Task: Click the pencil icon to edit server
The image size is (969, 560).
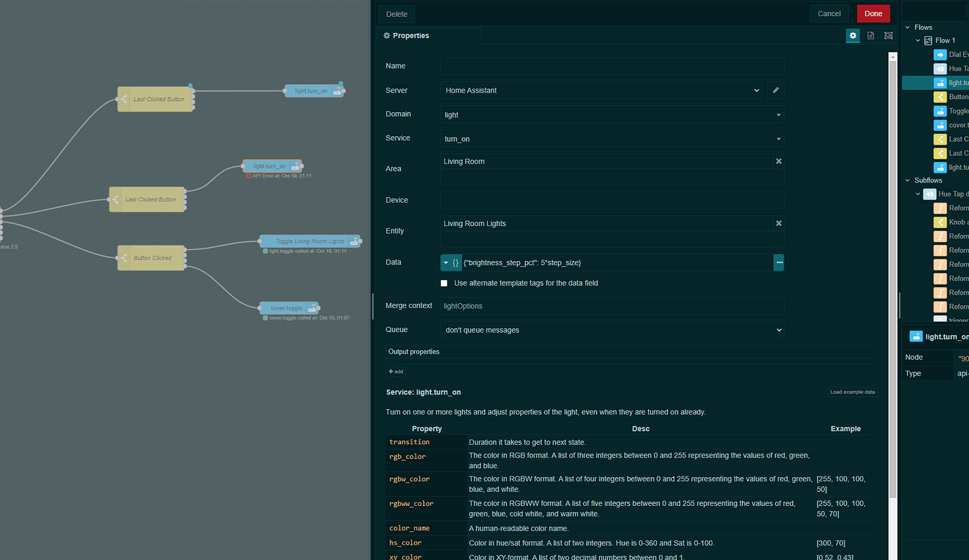Action: coord(775,91)
